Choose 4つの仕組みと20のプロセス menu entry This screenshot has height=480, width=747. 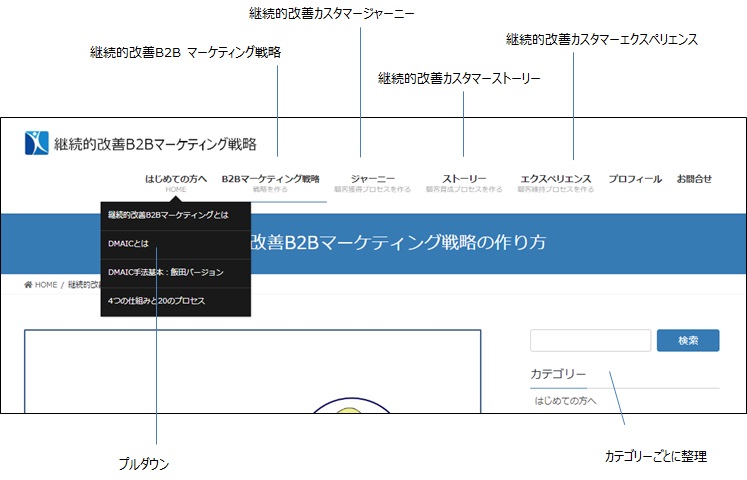(176, 301)
